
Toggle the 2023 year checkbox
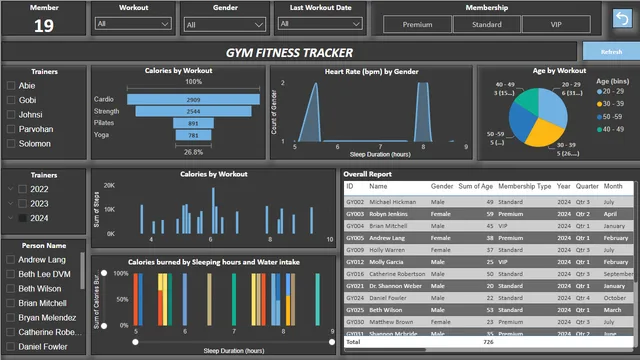click(23, 204)
